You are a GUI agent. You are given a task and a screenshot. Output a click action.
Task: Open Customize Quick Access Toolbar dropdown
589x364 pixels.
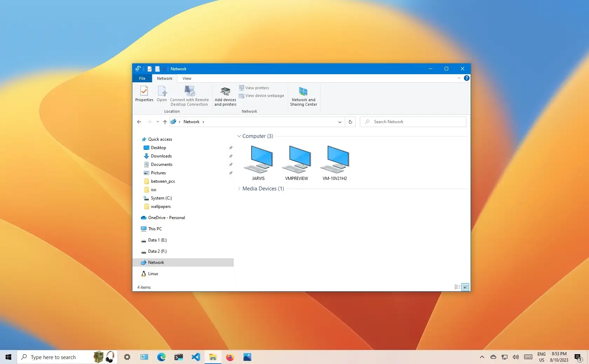click(164, 69)
